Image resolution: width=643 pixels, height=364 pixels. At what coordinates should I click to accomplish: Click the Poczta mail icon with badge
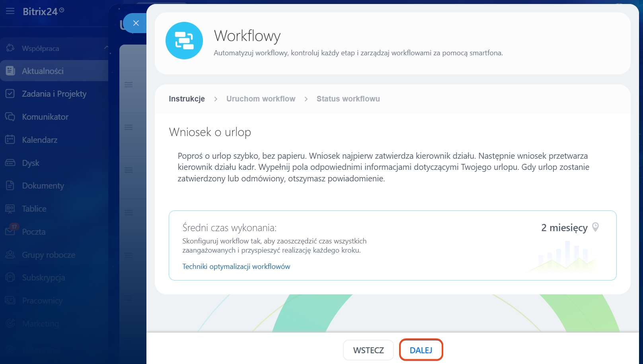coord(10,231)
